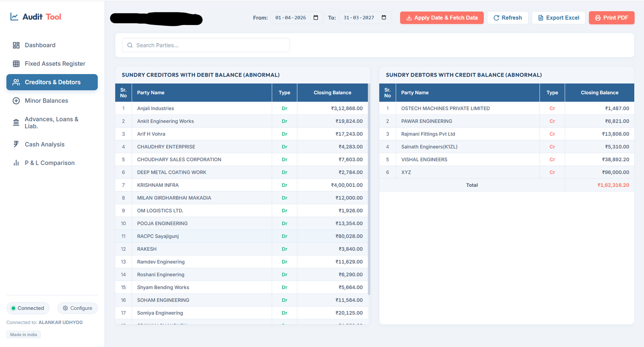This screenshot has height=347, width=644.
Task: Open the From date calendar picker icon
Action: [x=316, y=18]
